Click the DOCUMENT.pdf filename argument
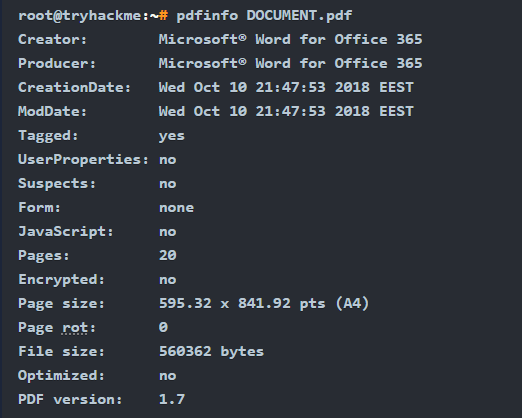 pyautogui.click(x=299, y=15)
